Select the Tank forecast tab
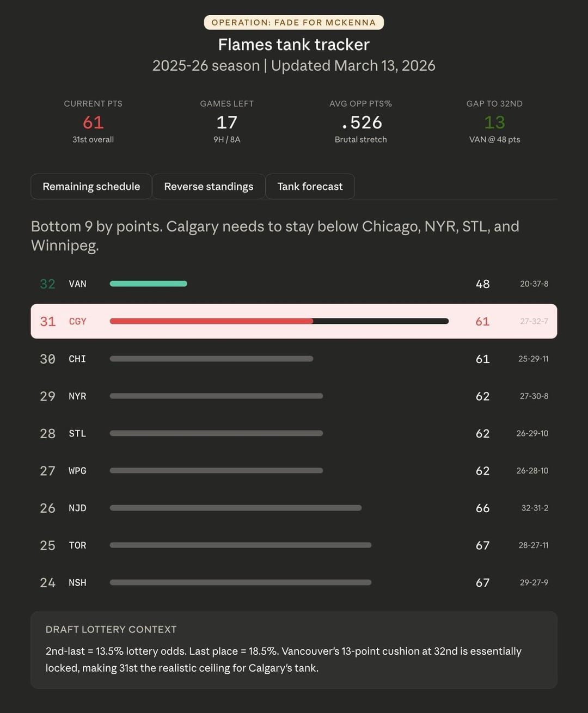 click(310, 187)
